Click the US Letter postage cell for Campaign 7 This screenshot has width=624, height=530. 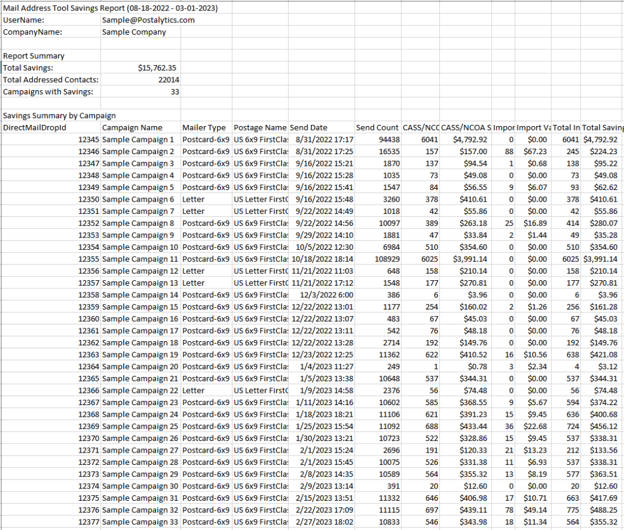tap(261, 211)
